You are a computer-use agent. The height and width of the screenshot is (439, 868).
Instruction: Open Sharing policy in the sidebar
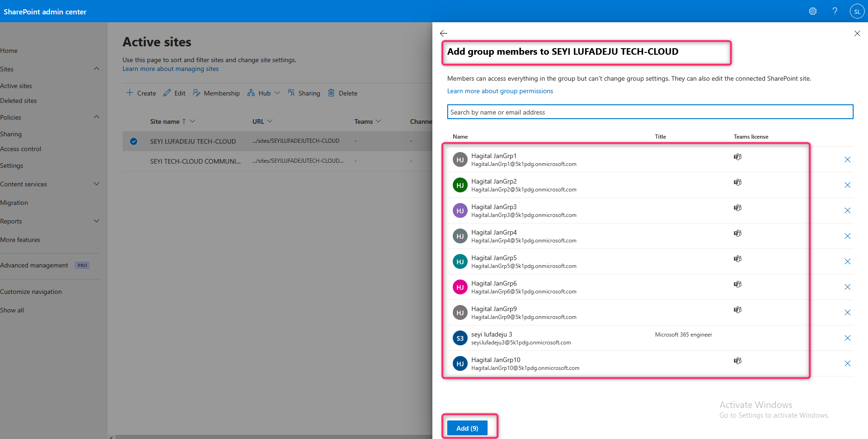click(11, 134)
